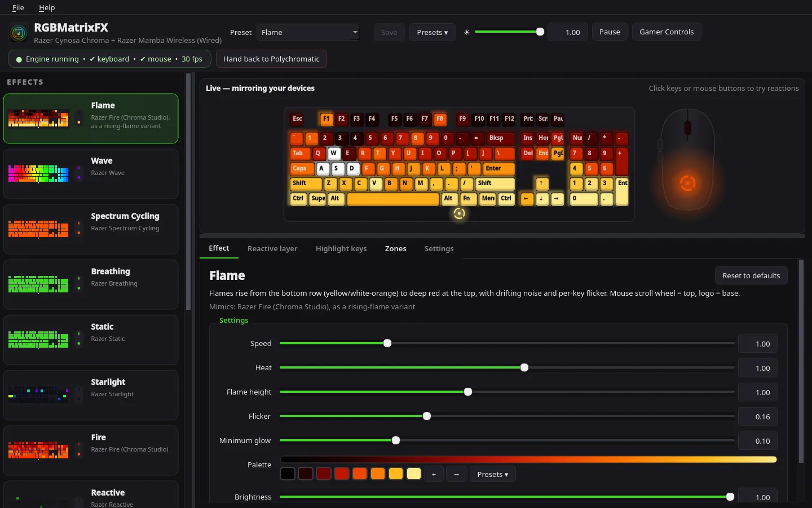The image size is (812, 508).
Task: Click the RGBMatrixFX app logo icon
Action: tap(19, 33)
